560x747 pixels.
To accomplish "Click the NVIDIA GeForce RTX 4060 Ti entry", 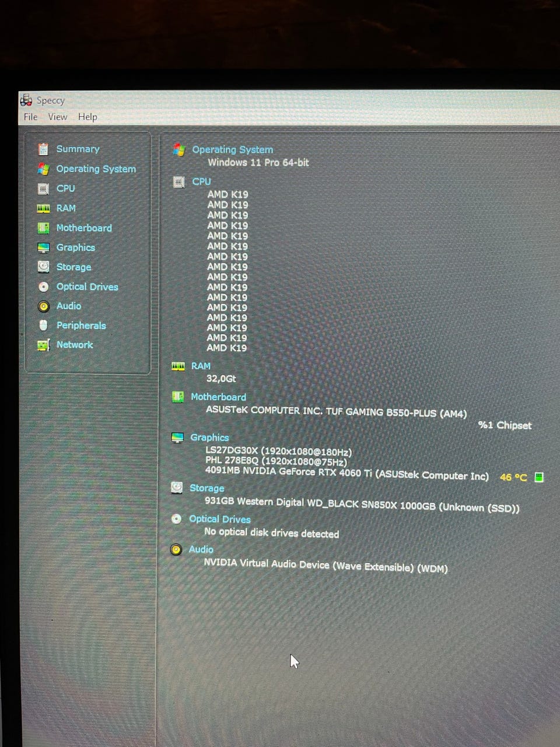I will pos(346,473).
